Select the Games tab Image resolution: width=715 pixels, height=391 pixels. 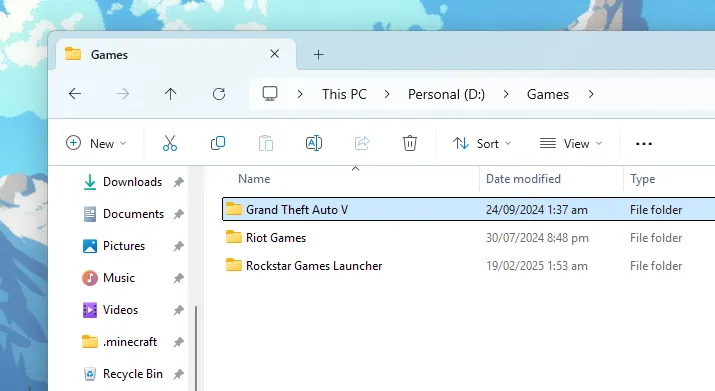(x=176, y=54)
